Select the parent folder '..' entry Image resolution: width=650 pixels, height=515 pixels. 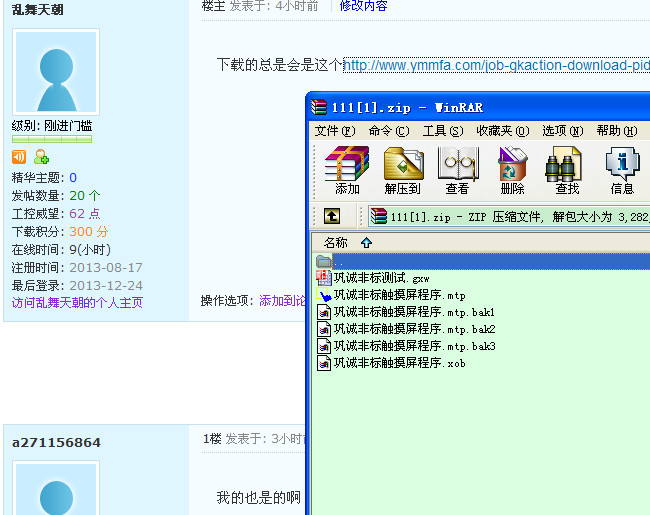click(x=336, y=262)
